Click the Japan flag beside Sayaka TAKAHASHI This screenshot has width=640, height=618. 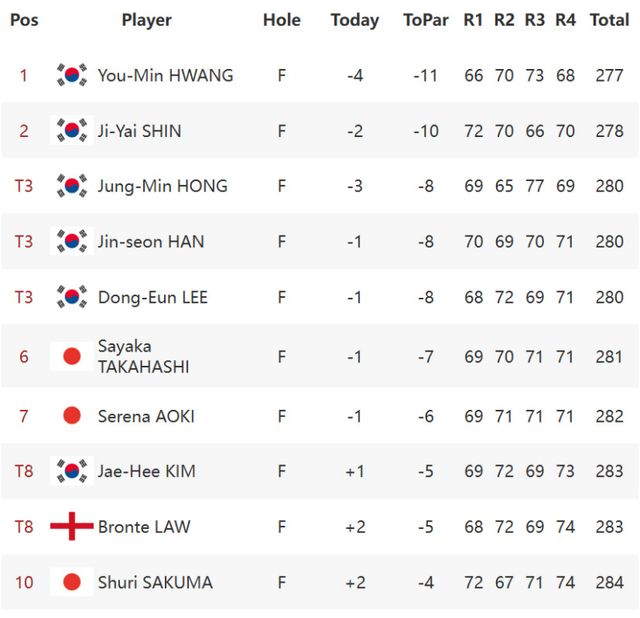(71, 356)
